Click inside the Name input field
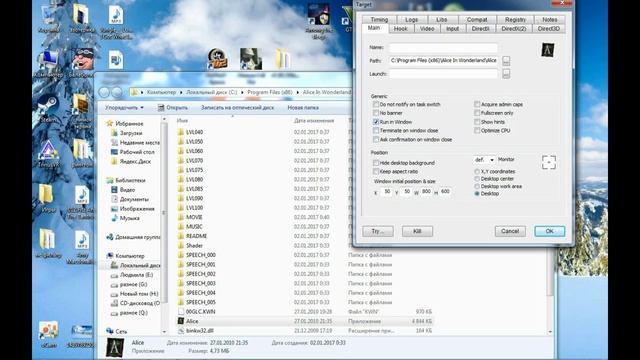Viewport: 640px width, 360px height. pyautogui.click(x=443, y=48)
